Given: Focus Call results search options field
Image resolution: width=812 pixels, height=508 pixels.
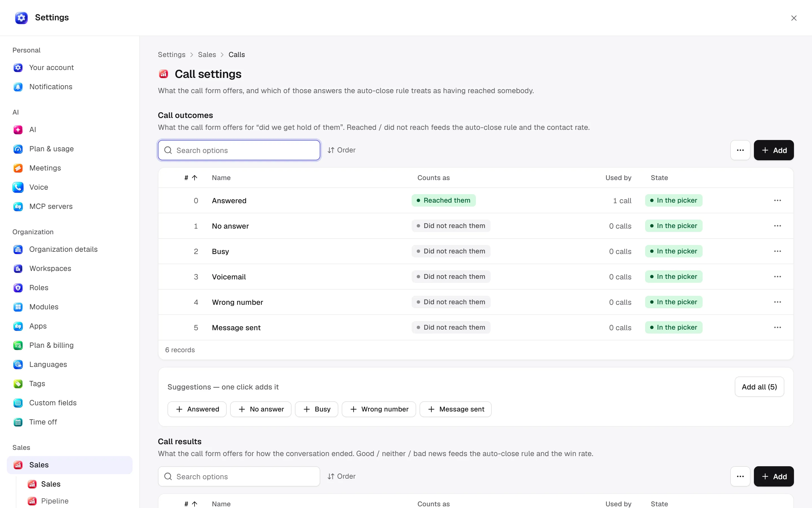Looking at the screenshot, I should coord(239,476).
